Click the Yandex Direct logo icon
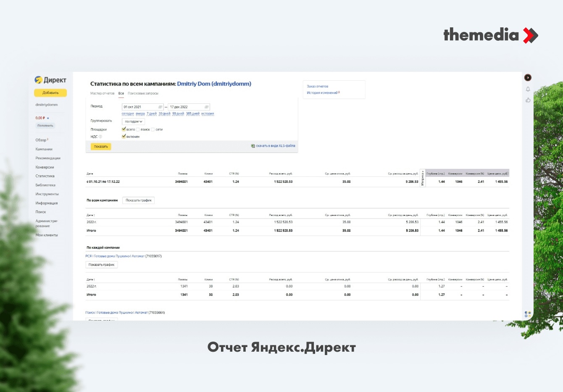Image resolution: width=563 pixels, height=392 pixels. pos(38,80)
